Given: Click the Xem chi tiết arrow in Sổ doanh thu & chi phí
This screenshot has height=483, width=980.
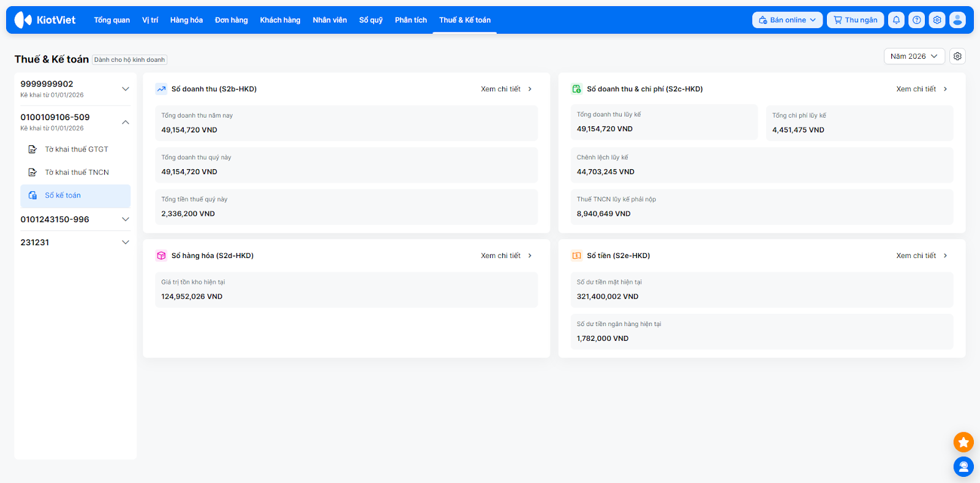Looking at the screenshot, I should pos(945,89).
